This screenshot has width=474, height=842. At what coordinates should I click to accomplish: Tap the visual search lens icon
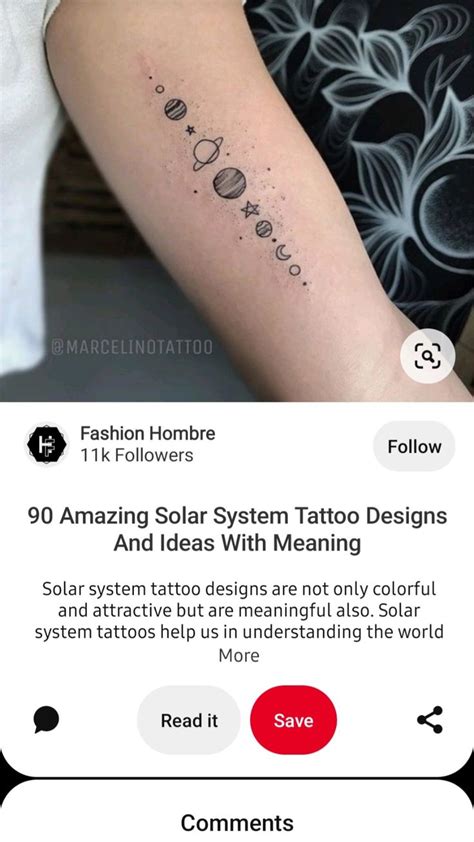point(427,355)
